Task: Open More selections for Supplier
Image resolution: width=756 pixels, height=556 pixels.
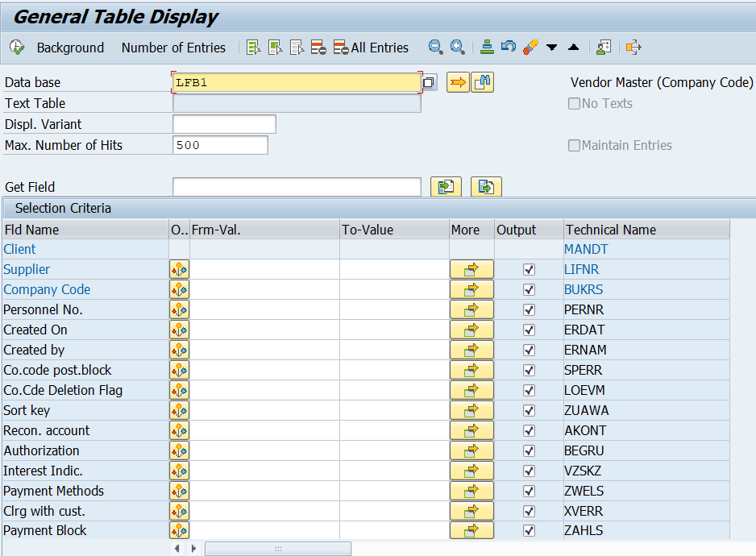Action: tap(471, 270)
